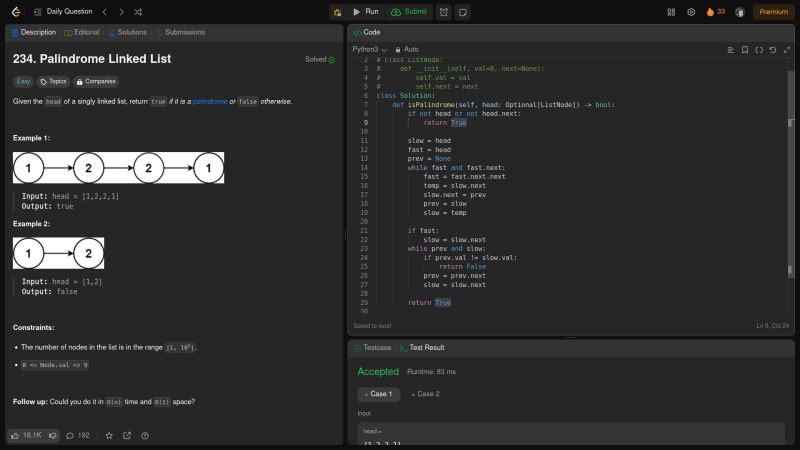Open the settings gear icon
Image resolution: width=800 pixels, height=450 pixels.
pos(691,12)
